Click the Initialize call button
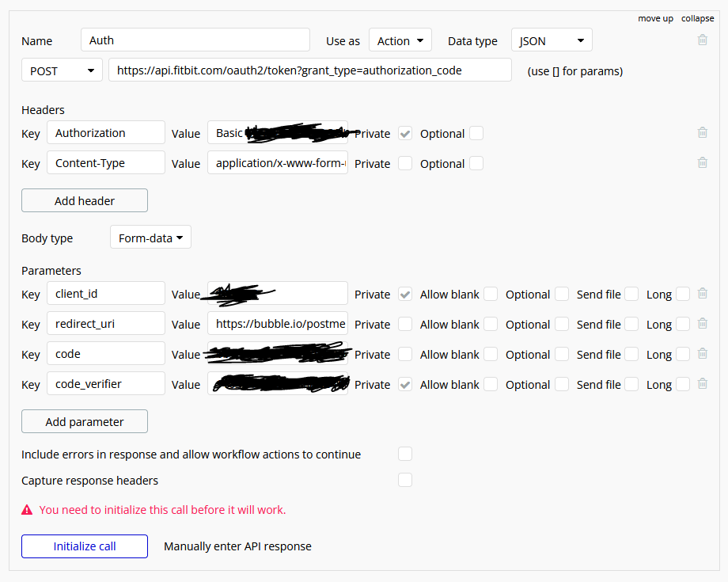Image resolution: width=728 pixels, height=582 pixels. coord(85,546)
